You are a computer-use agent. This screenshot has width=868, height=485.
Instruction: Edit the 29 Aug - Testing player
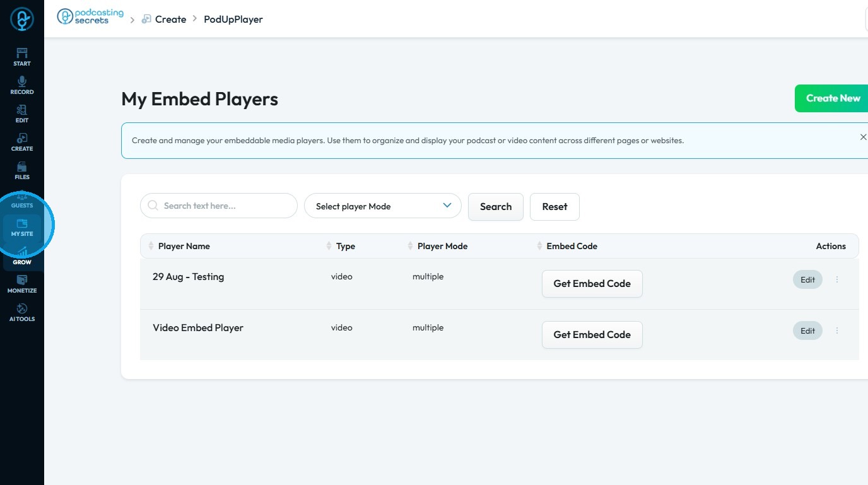tap(807, 279)
